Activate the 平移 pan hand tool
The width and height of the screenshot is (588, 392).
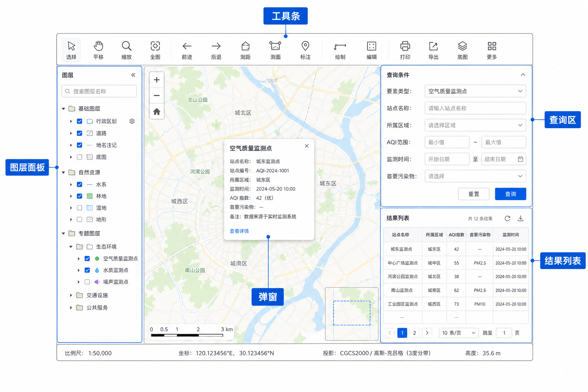(x=98, y=50)
